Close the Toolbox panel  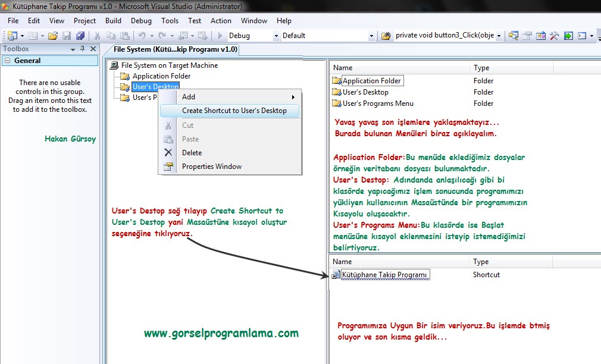93,49
